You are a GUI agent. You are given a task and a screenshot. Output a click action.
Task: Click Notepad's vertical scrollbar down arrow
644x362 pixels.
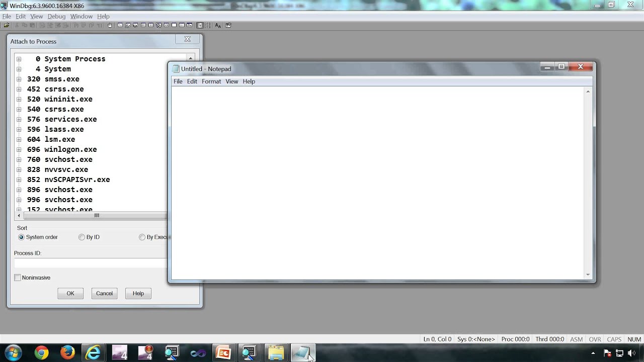588,275
